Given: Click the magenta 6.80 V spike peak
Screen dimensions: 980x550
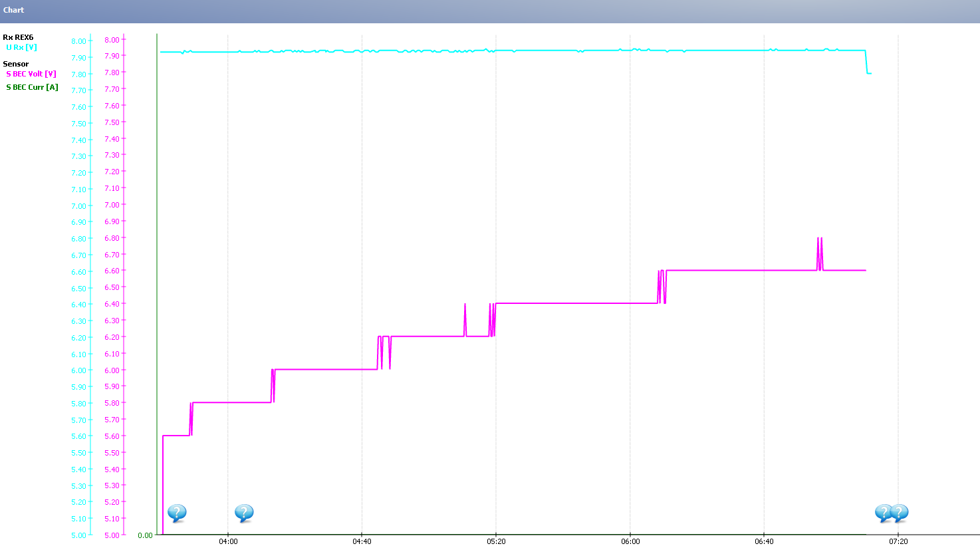Looking at the screenshot, I should [818, 238].
